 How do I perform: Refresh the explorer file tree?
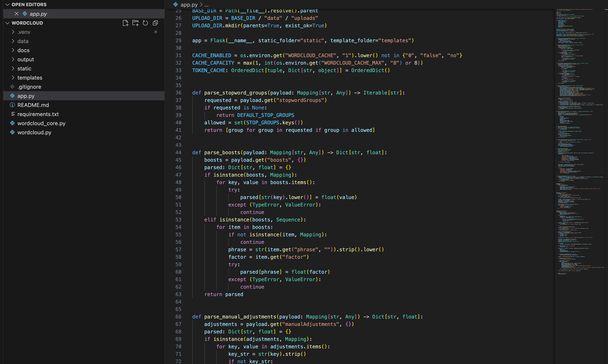(x=145, y=23)
